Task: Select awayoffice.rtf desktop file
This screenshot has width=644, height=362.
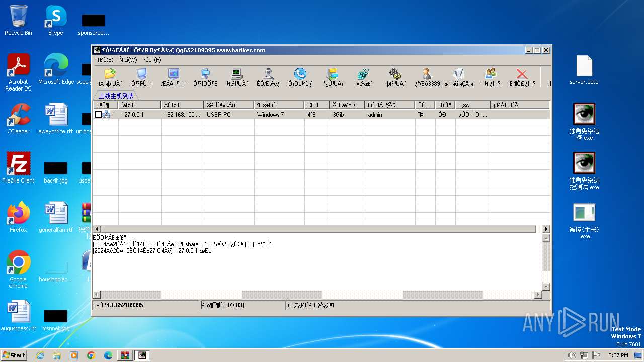Action: click(x=56, y=119)
